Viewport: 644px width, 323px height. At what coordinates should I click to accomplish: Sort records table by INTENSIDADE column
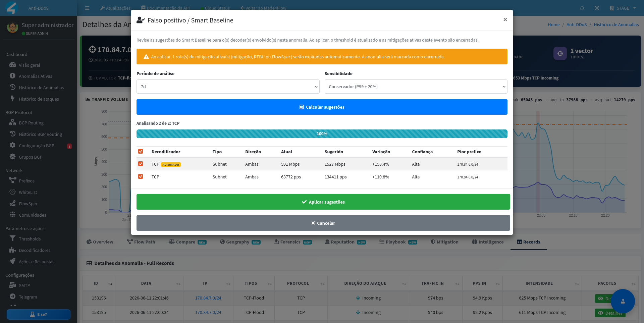[x=542, y=283]
